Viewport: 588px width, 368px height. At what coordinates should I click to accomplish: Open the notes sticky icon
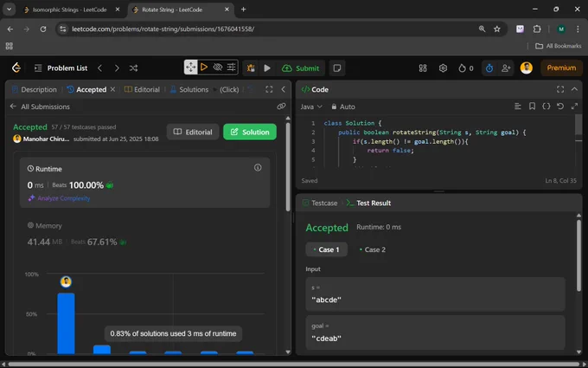coord(337,68)
